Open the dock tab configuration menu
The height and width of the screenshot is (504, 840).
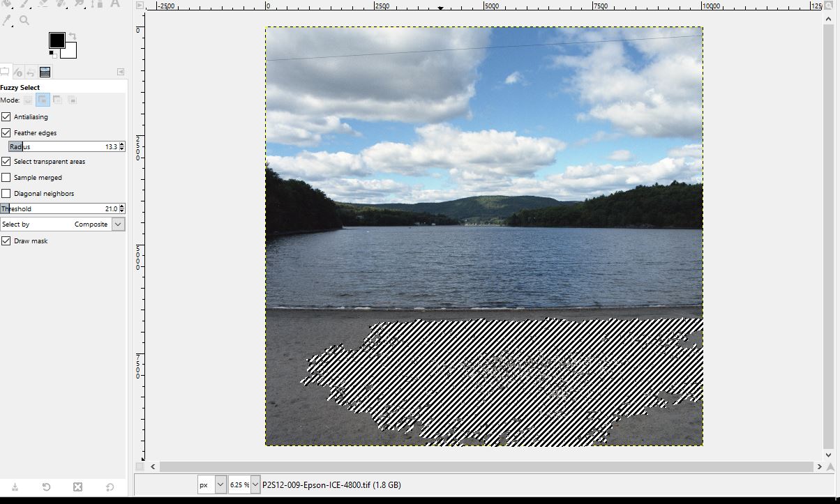121,72
